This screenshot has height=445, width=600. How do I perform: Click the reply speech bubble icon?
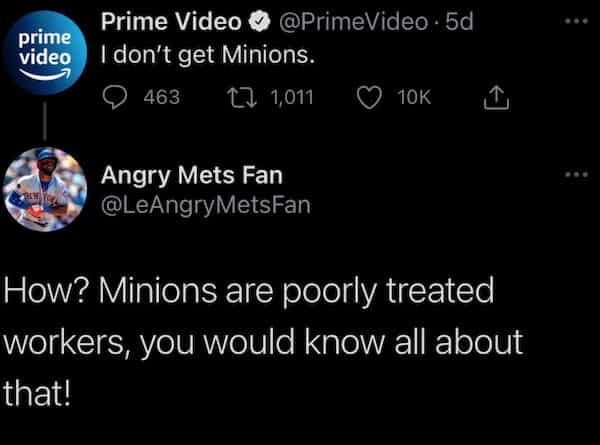115,97
